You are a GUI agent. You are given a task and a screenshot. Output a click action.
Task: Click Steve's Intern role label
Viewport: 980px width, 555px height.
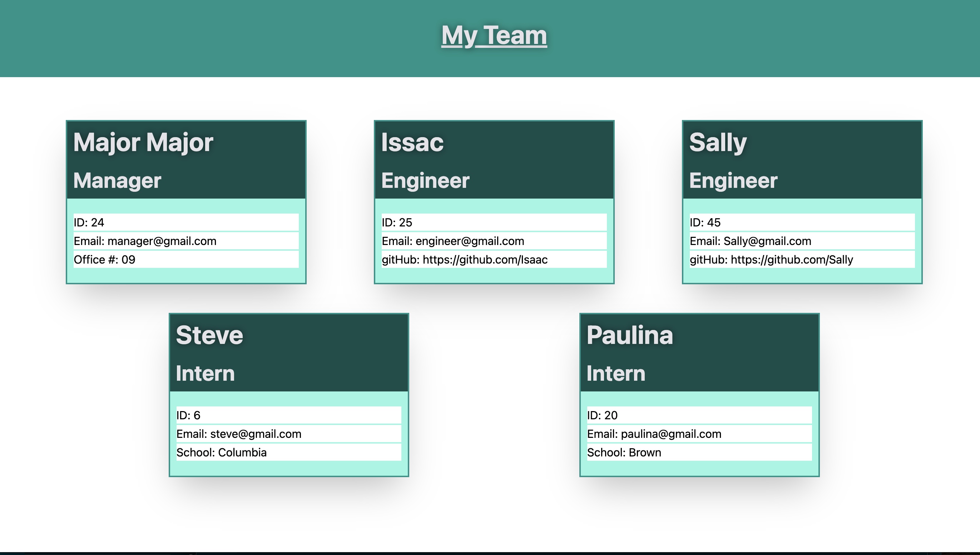pyautogui.click(x=205, y=373)
